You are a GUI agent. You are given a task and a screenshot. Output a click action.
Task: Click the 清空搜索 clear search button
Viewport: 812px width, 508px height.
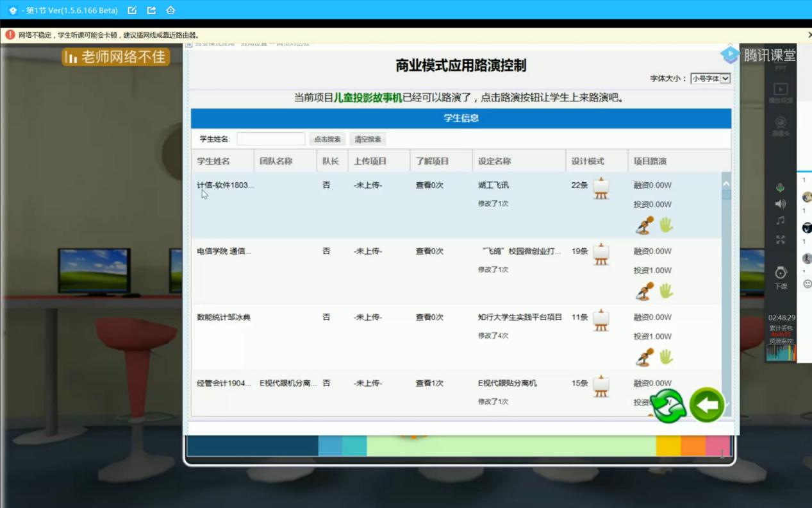point(368,139)
